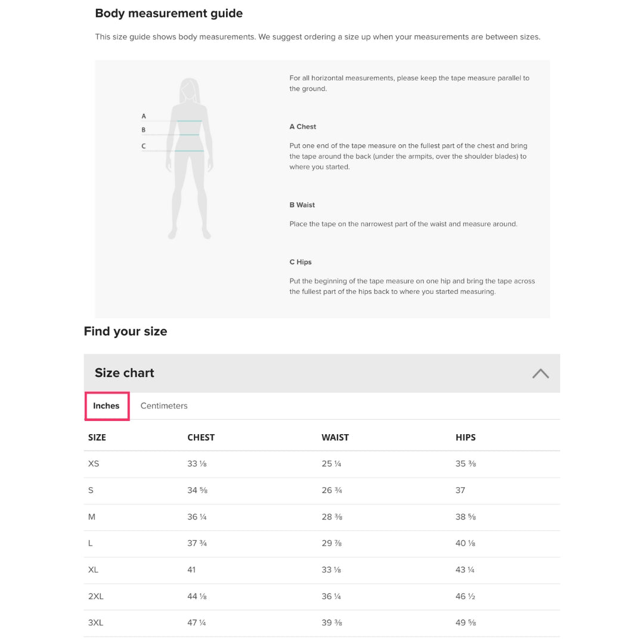This screenshot has height=644, width=644.
Task: Click the SIZE column header
Action: tap(97, 438)
